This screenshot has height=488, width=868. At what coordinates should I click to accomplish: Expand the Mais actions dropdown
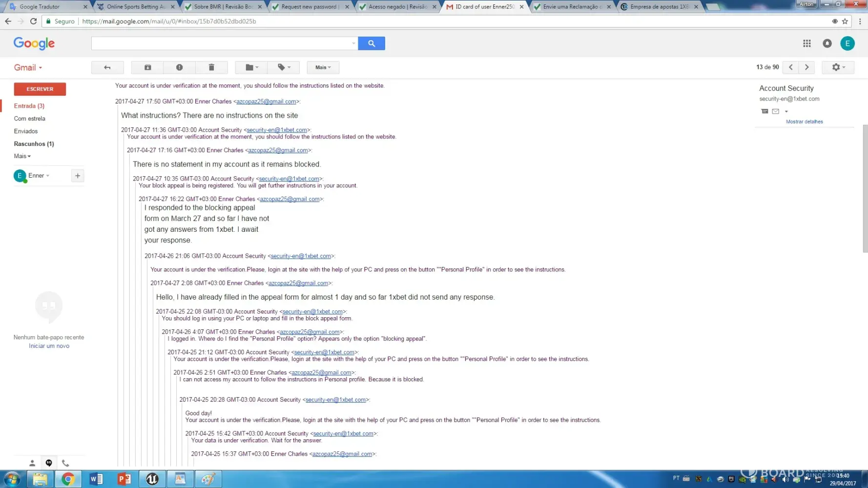(323, 67)
